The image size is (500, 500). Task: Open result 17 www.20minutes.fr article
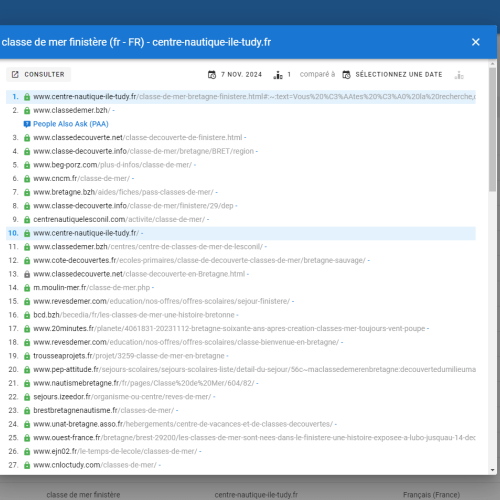tap(231, 329)
